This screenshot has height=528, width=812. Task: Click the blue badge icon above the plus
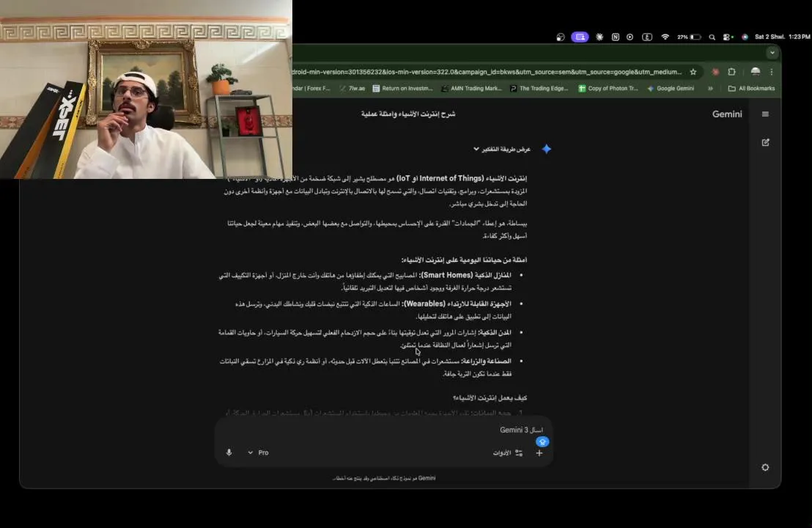click(x=542, y=441)
